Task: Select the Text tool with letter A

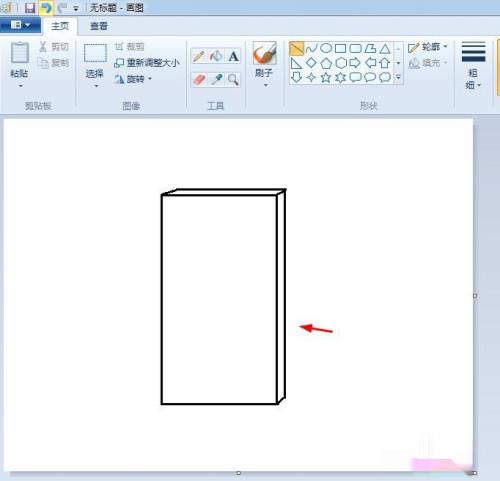Action: [x=233, y=56]
